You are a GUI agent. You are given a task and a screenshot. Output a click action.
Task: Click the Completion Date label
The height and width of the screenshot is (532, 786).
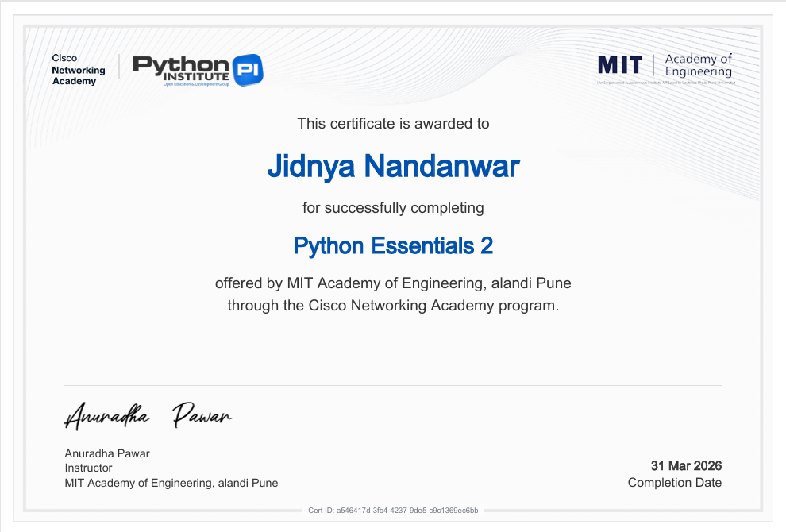tap(674, 482)
